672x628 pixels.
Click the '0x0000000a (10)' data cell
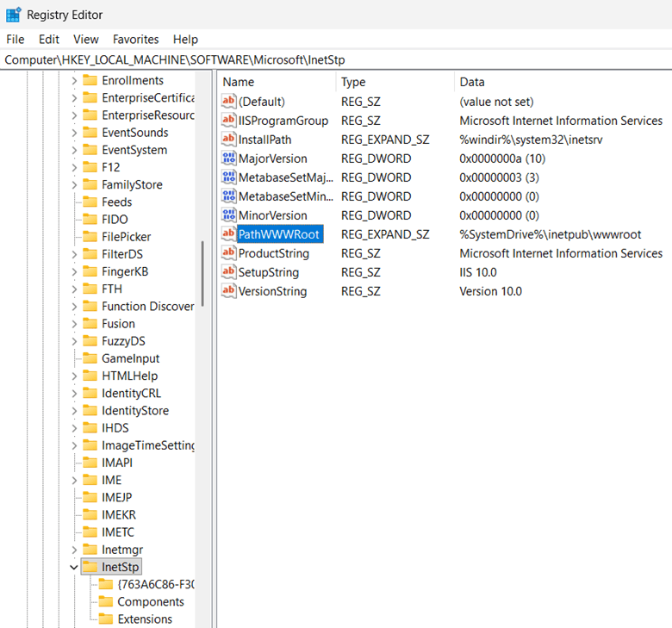point(502,159)
